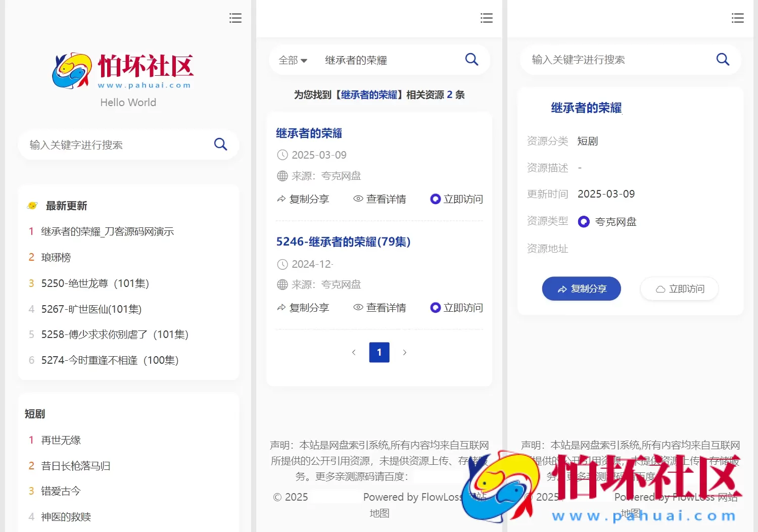The image size is (758, 532).
Task: Open the hamburger menu on the first panel
Action: [235, 18]
